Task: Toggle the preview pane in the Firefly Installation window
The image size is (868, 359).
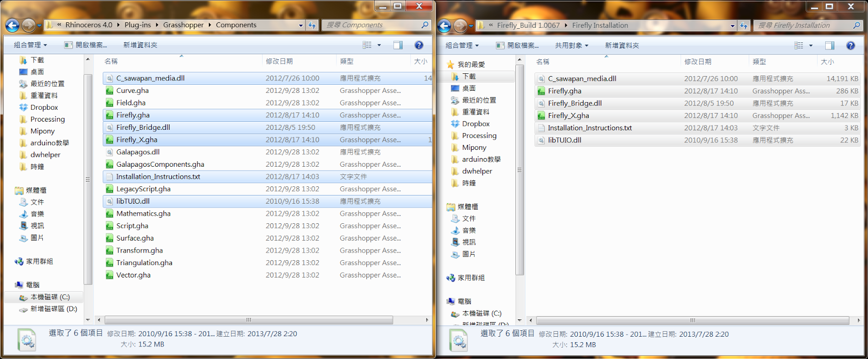Action: [x=829, y=46]
